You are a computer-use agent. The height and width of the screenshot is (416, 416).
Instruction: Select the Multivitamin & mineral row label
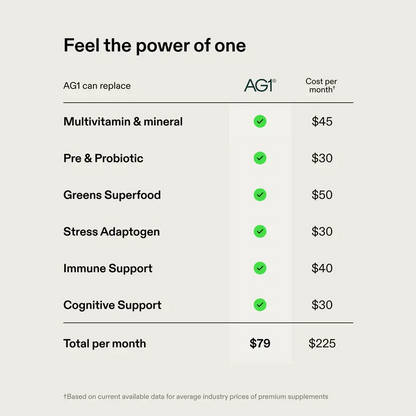coord(123,122)
